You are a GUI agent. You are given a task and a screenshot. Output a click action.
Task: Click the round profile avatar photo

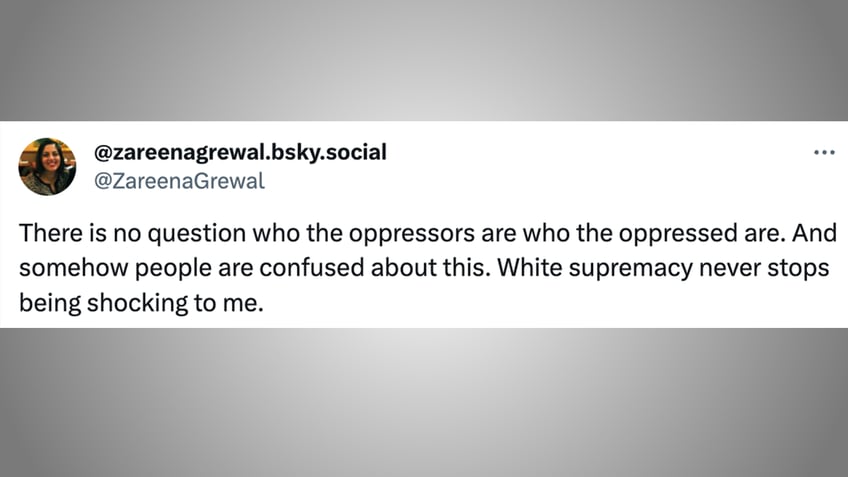click(47, 167)
